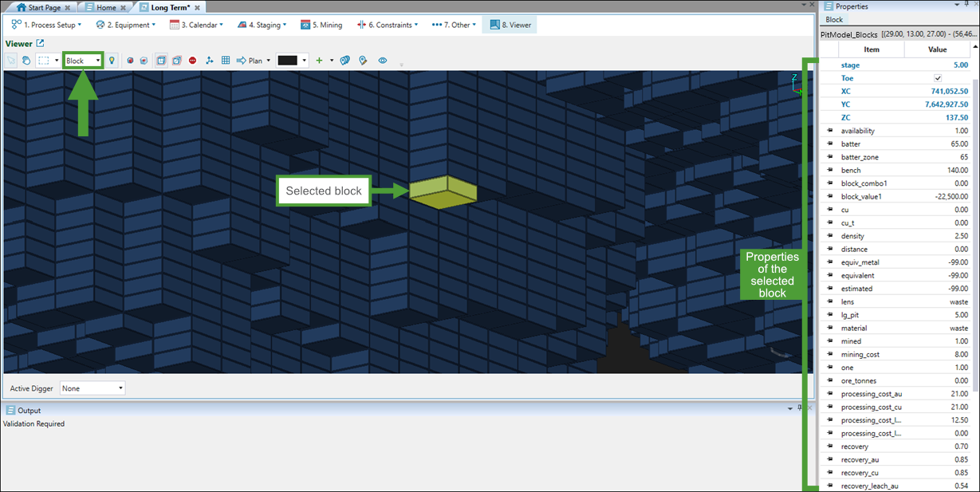Open Viewer in external window icon
The height and width of the screenshot is (492, 980).
(x=41, y=44)
